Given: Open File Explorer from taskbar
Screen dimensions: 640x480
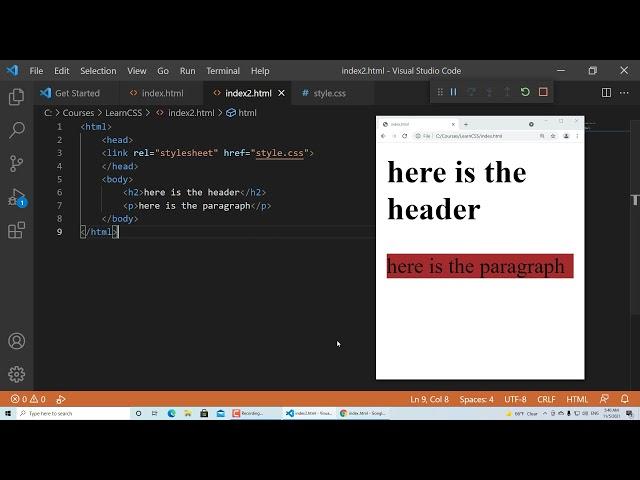Looking at the screenshot, I should [188, 413].
